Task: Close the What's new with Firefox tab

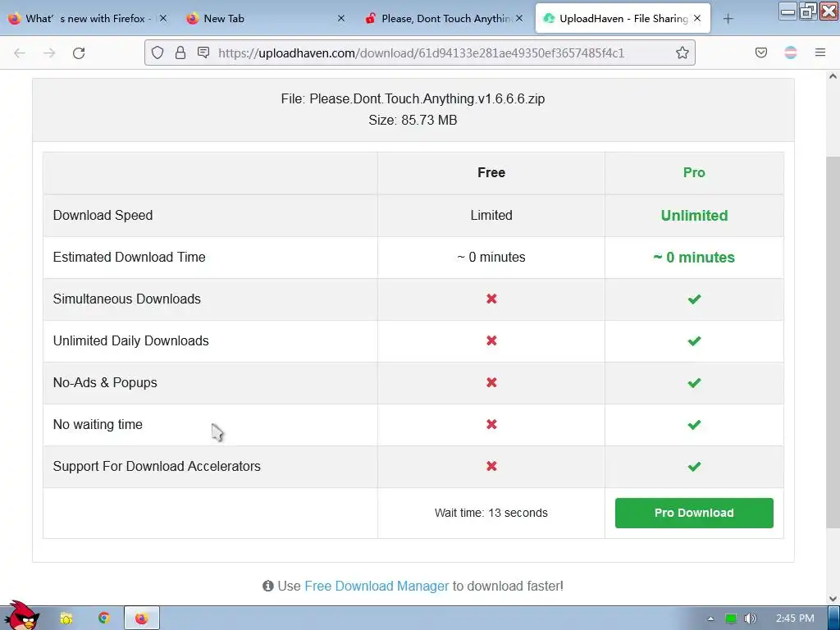Action: click(163, 18)
